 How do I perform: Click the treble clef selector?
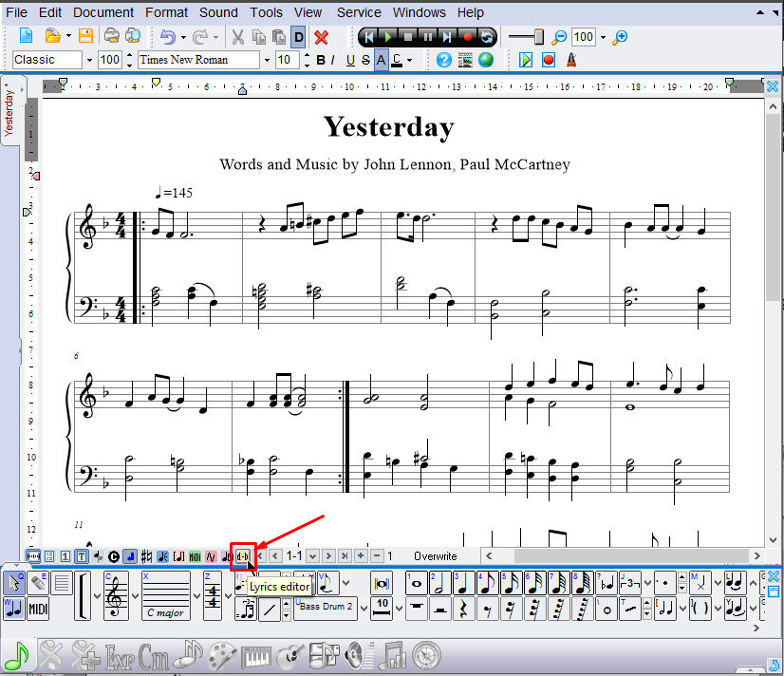click(115, 596)
